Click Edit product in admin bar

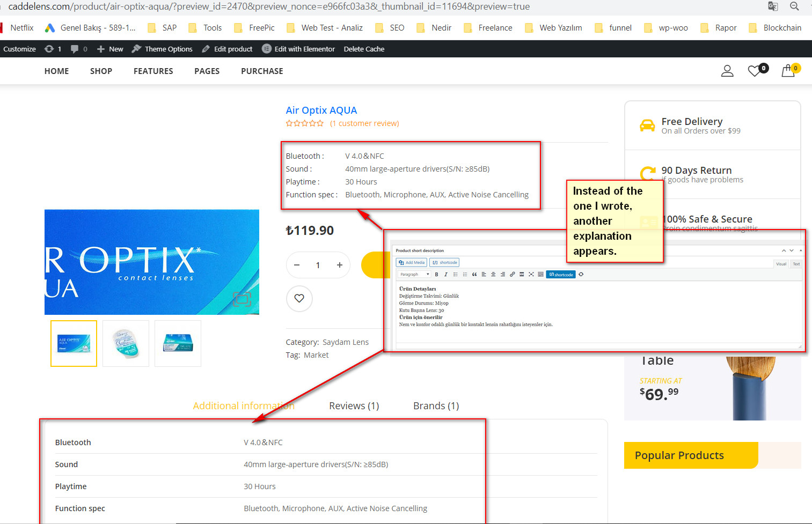[x=227, y=49]
